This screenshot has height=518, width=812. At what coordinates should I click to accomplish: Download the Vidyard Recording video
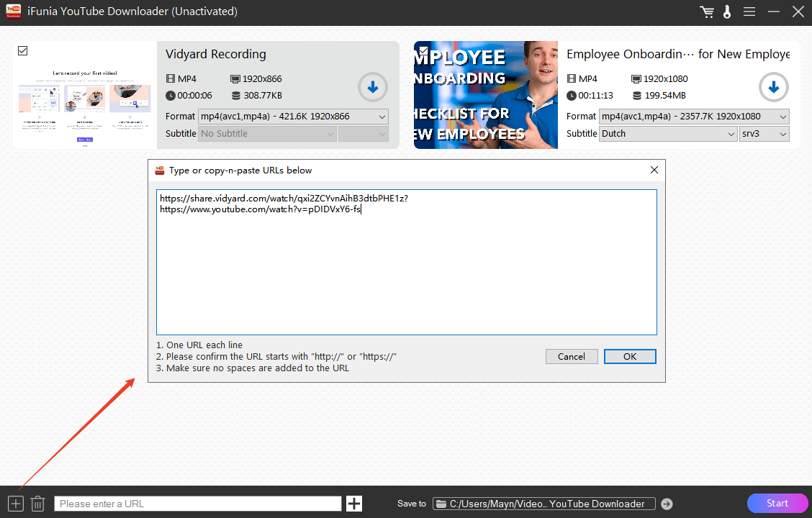coord(373,88)
